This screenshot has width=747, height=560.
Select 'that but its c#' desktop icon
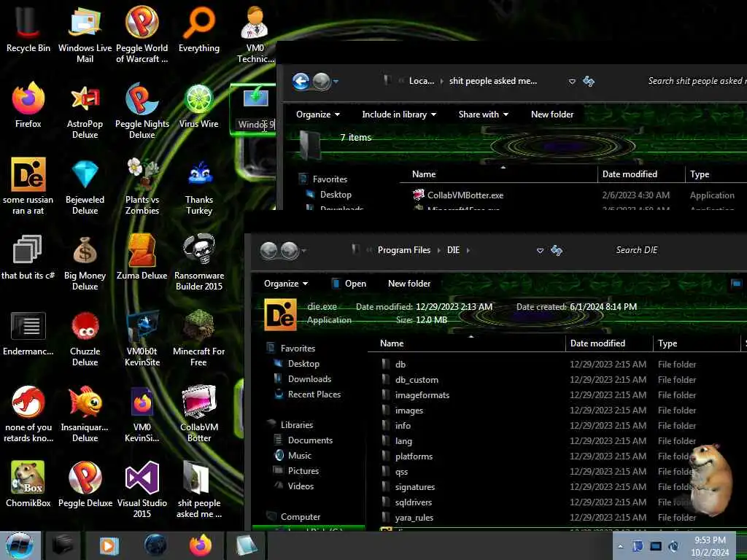coord(28,256)
